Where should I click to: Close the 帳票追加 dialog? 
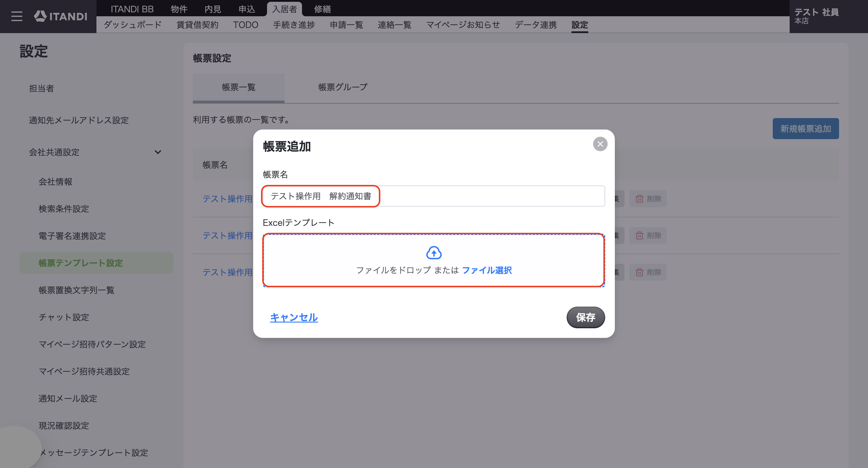point(600,144)
